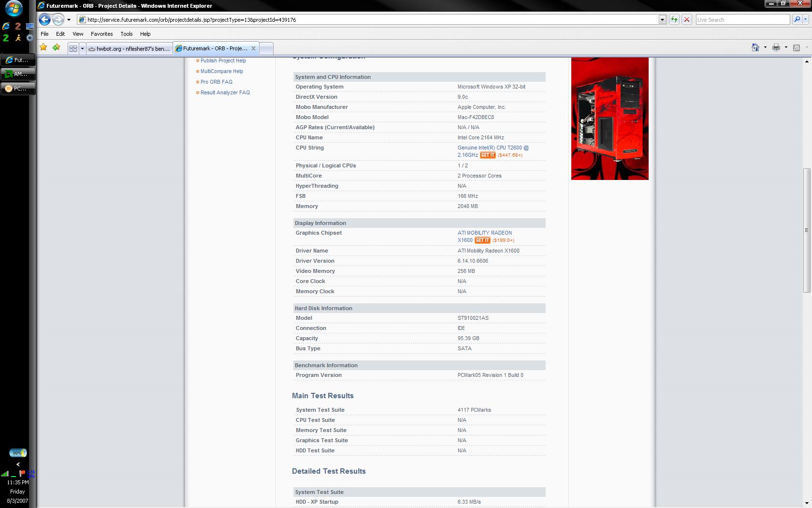Click the running figure quick launch icon

pyautogui.click(x=18, y=38)
